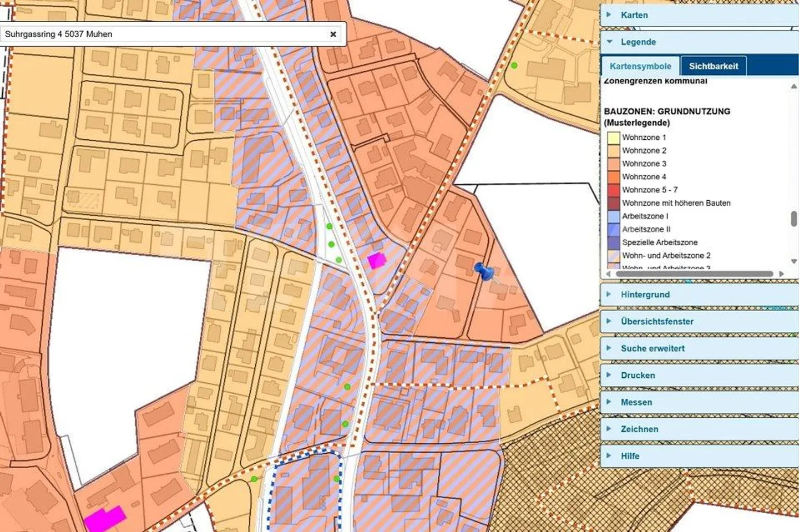Viewport: 799px width, 532px height.
Task: Switch to the Sichtbarkeit tab
Action: (x=713, y=66)
